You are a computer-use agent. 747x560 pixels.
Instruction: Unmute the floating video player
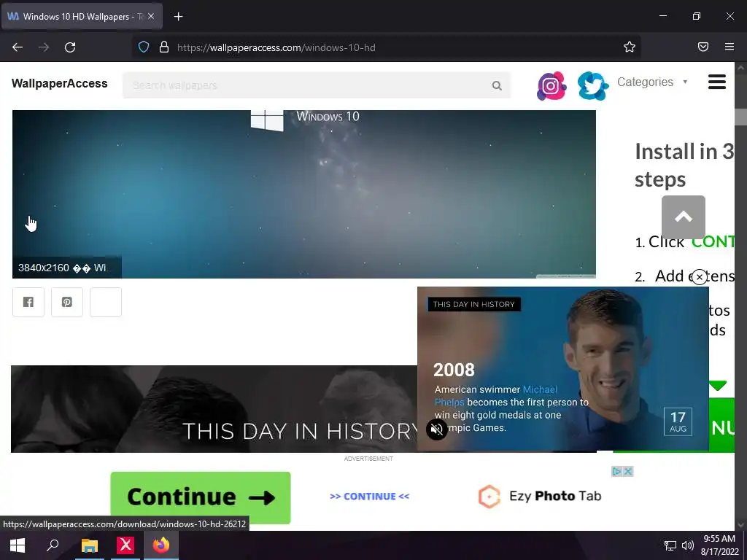pos(436,429)
